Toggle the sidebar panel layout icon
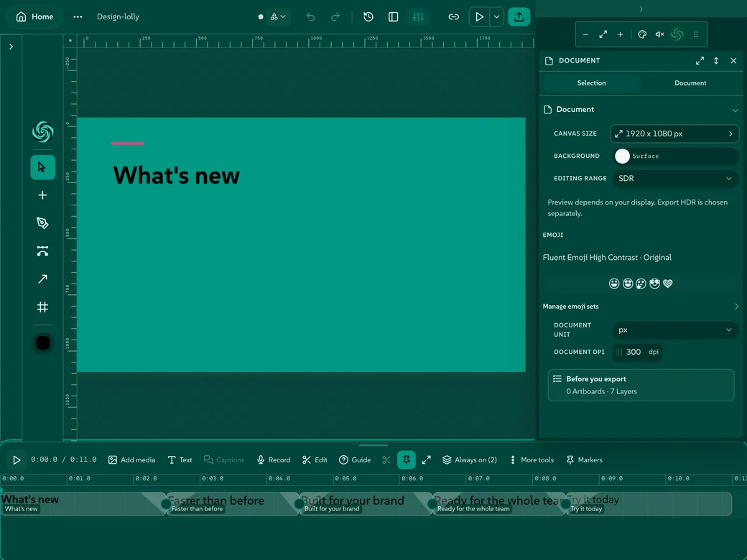Screen dimensions: 747x560 pyautogui.click(x=393, y=17)
